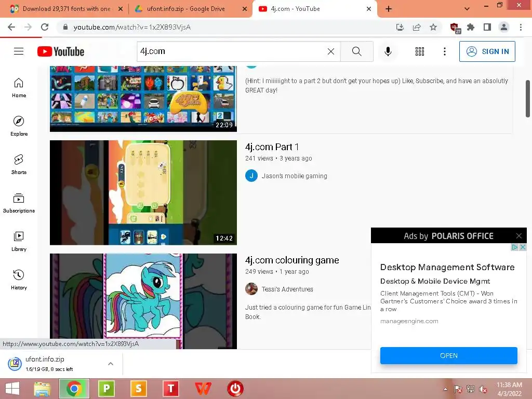532x399 pixels.
Task: Go to Home in sidebar
Action: 19,88
